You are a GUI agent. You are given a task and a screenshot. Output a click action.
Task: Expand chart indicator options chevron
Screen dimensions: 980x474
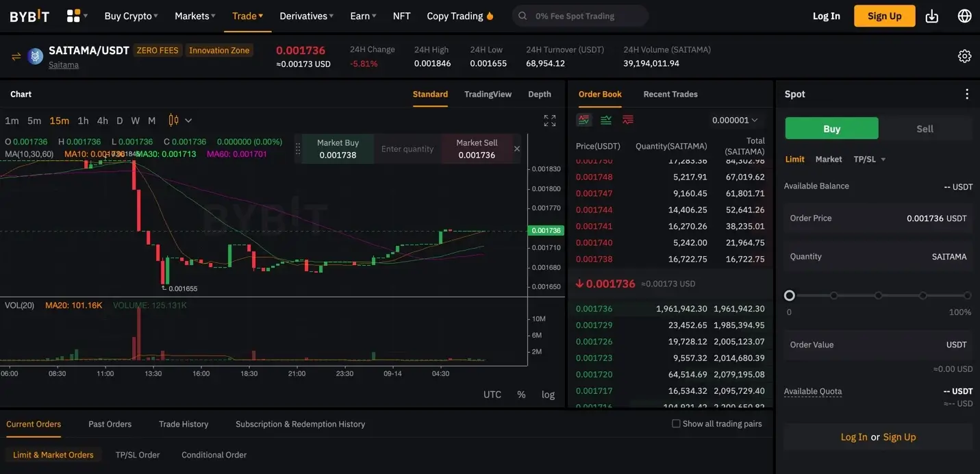click(x=188, y=121)
